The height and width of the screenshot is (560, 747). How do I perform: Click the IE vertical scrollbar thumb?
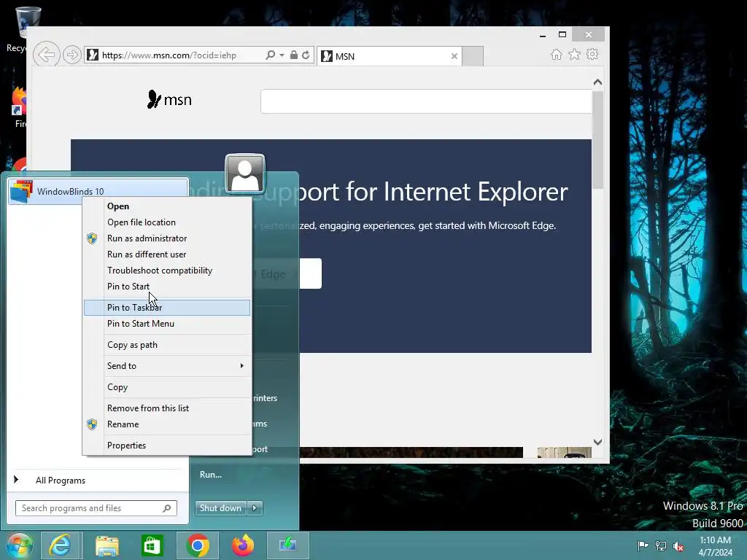[x=597, y=139]
